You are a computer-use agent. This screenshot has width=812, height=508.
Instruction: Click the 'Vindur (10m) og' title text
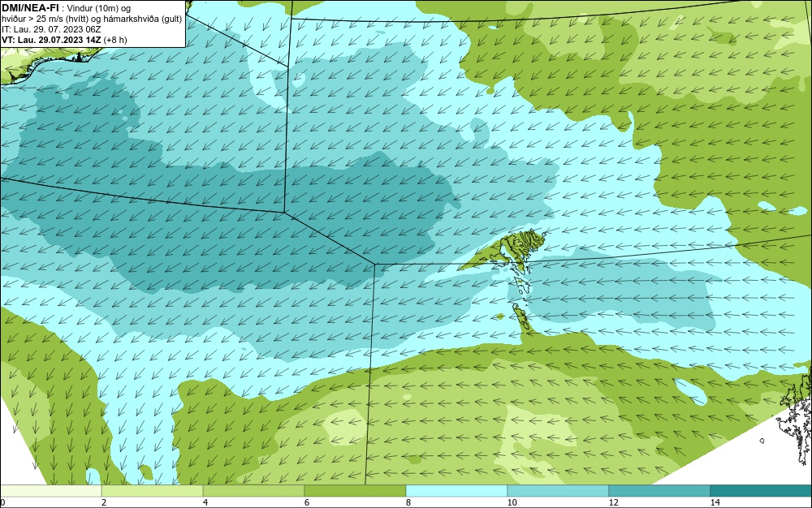pyautogui.click(x=99, y=8)
